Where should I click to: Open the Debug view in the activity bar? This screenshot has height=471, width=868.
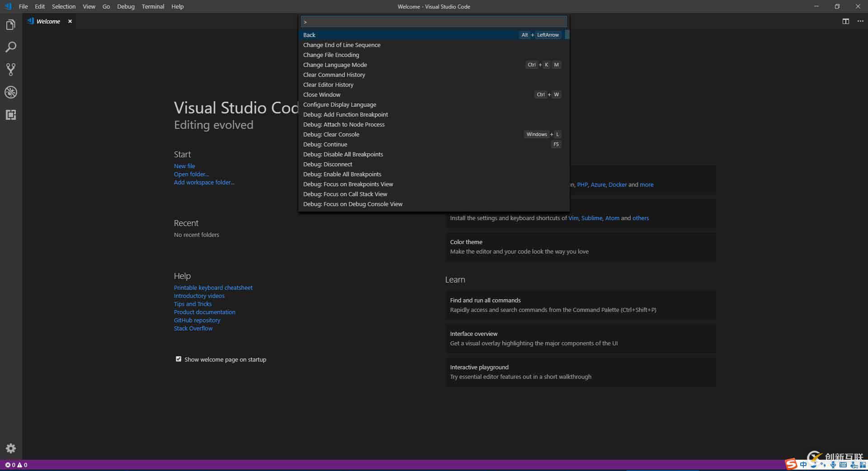tap(11, 92)
